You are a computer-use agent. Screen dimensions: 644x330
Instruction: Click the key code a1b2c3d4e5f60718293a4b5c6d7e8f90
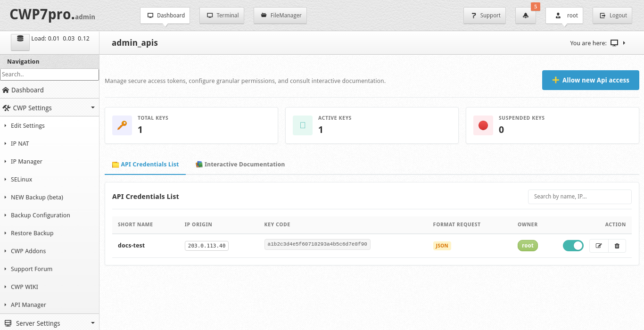317,244
